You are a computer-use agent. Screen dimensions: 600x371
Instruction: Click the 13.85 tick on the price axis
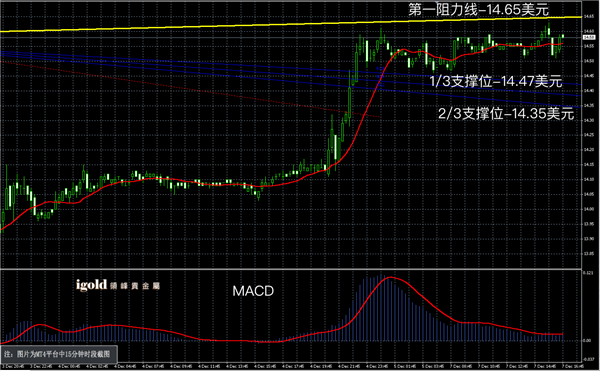589,253
